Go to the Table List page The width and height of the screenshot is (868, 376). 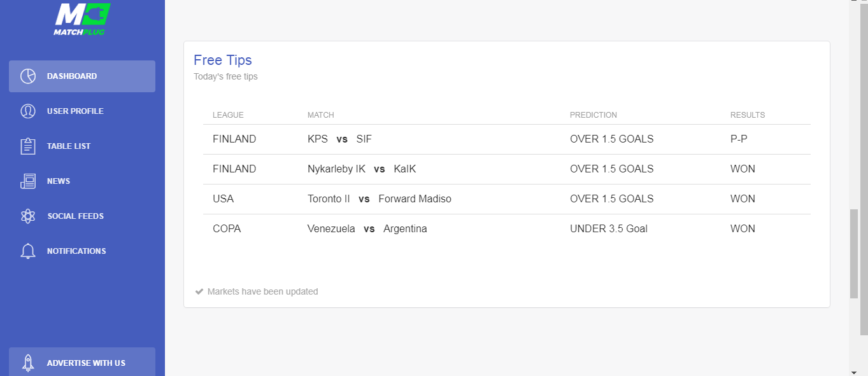click(x=82, y=146)
